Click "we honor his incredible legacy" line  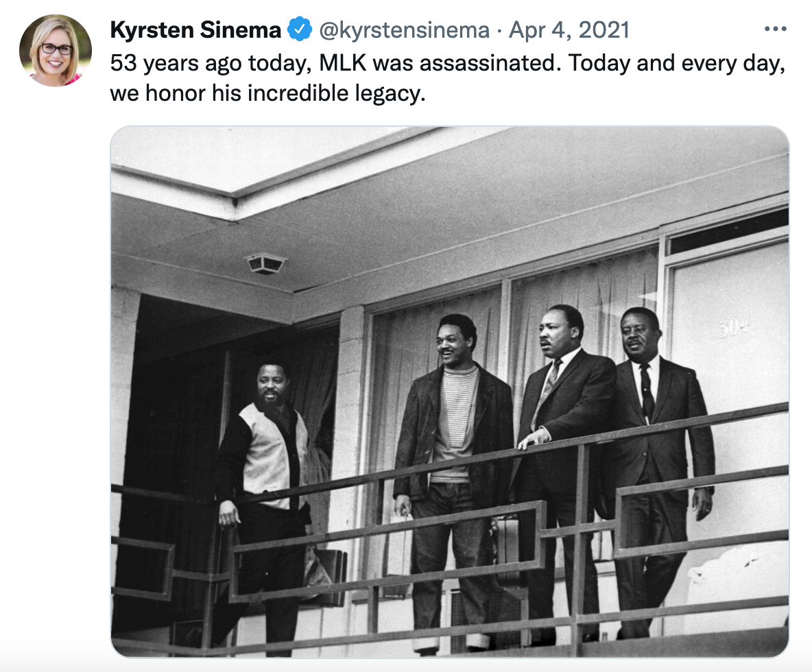[x=267, y=94]
